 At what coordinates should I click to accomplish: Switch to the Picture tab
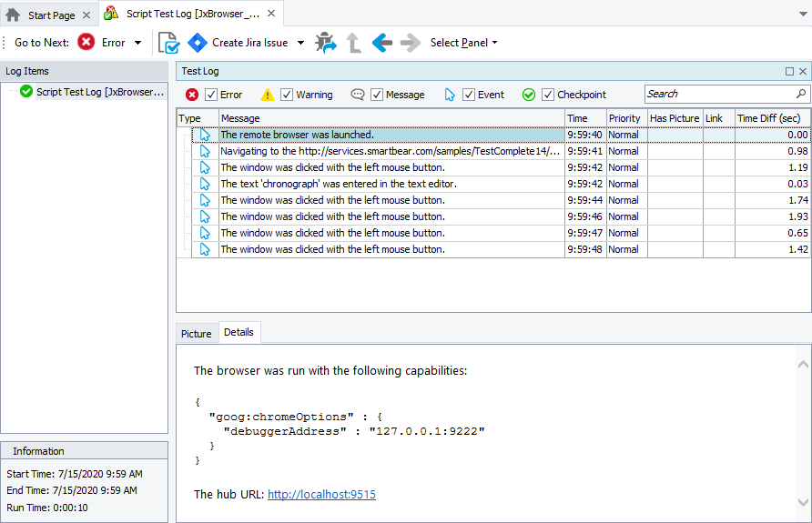196,334
